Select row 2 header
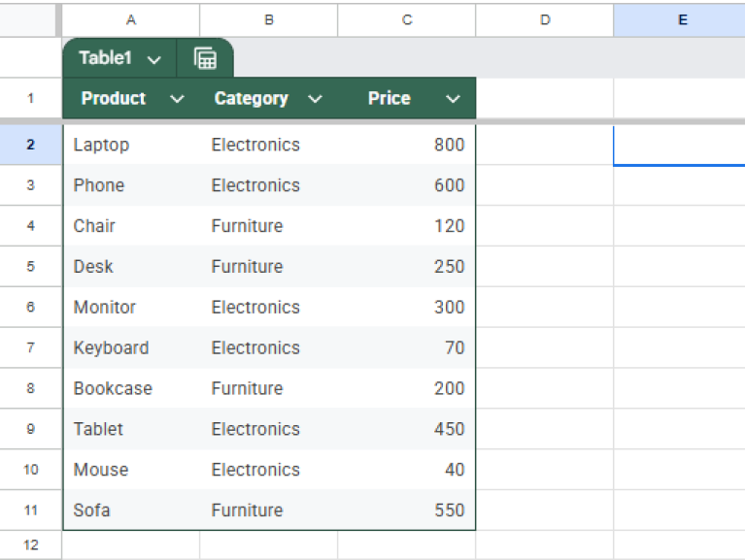745x560 pixels. pos(30,145)
